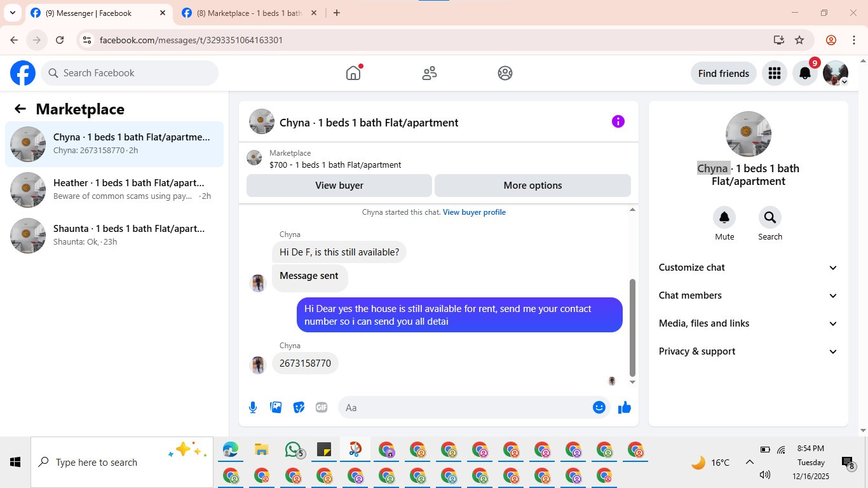Expand the Customize chat section
Image resolution: width=868 pixels, height=488 pixels.
pos(749,268)
